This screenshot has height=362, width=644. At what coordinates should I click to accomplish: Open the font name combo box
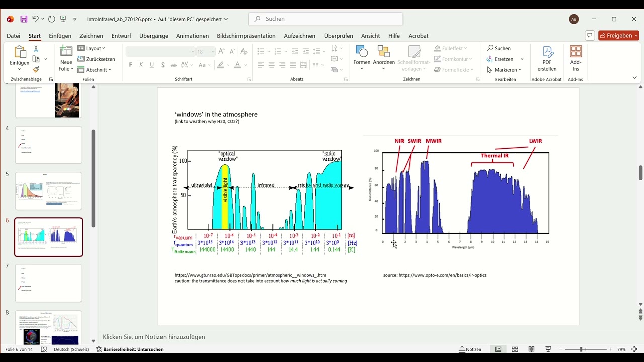(160, 52)
